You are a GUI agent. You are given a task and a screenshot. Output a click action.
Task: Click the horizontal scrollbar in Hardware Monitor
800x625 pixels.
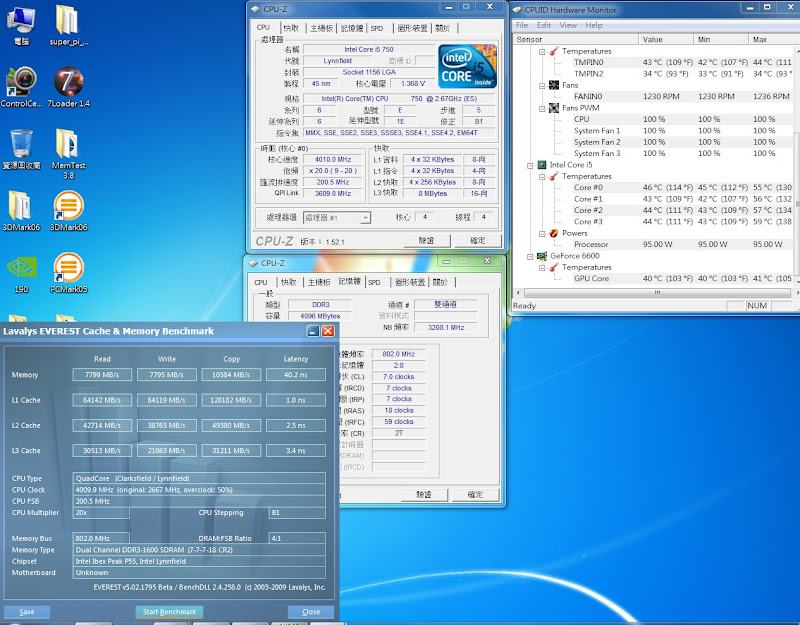coord(657,293)
